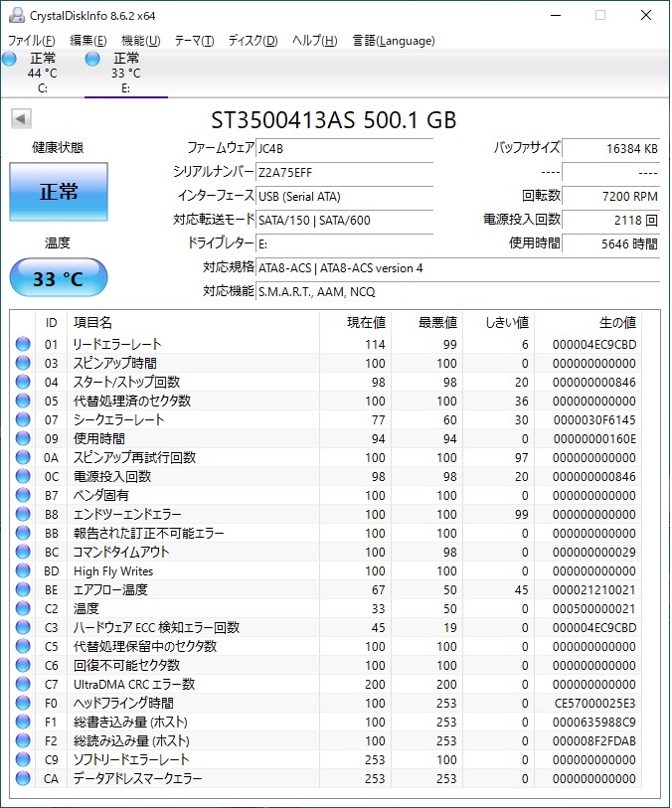Click the previous disk arrow button
This screenshot has width=672, height=808.
coord(21,119)
